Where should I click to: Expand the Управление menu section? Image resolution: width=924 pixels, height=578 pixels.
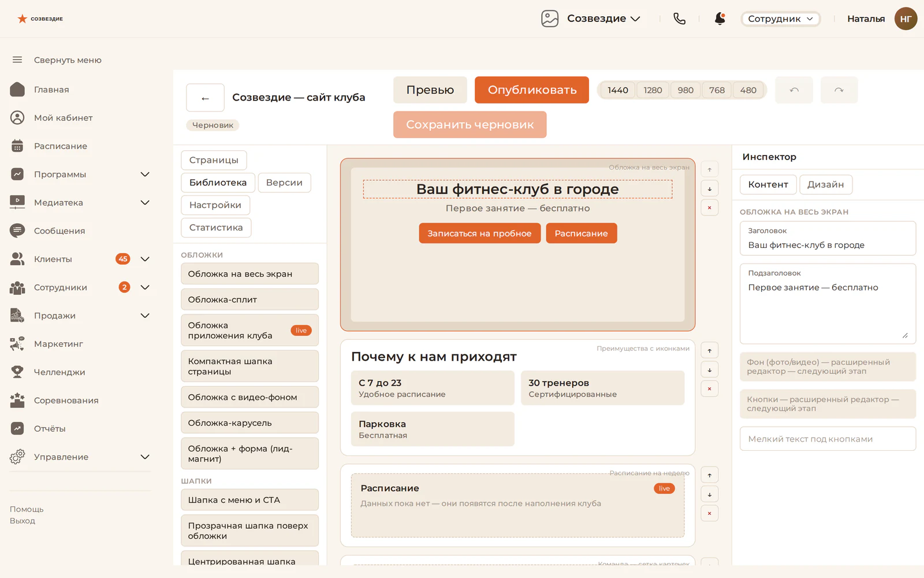point(145,457)
